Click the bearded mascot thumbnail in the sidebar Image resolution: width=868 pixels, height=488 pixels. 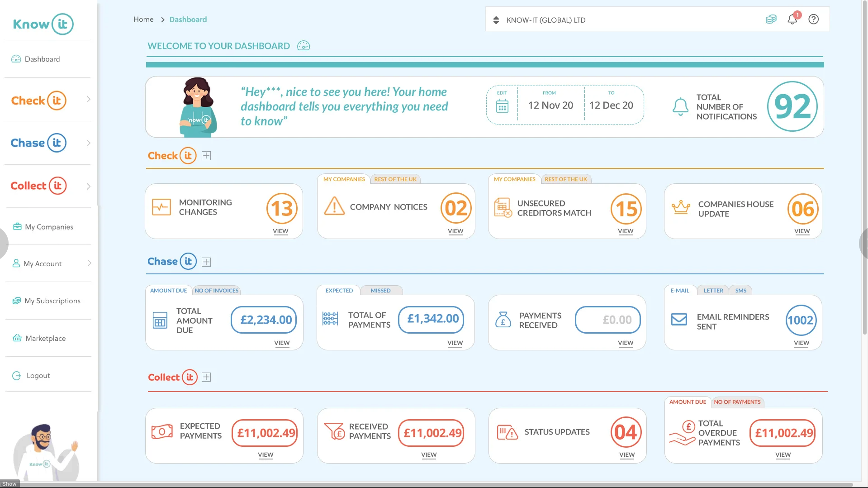tap(47, 452)
